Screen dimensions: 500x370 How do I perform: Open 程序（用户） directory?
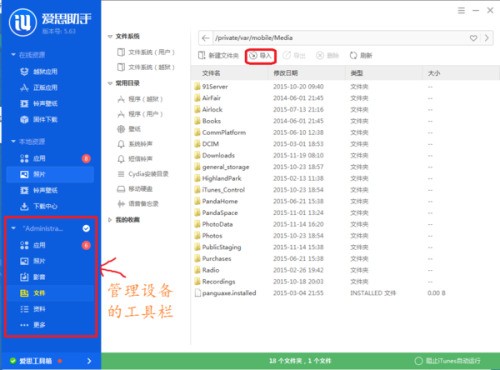[x=140, y=114]
